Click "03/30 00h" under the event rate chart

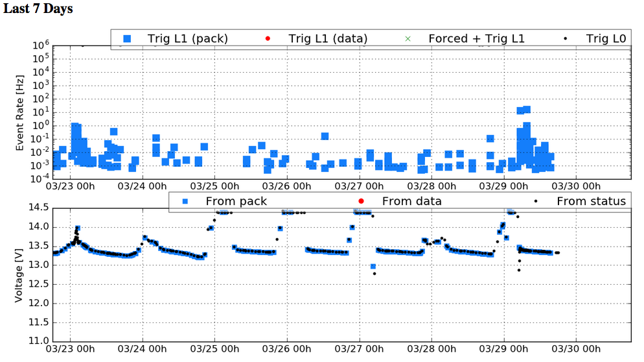(x=576, y=186)
